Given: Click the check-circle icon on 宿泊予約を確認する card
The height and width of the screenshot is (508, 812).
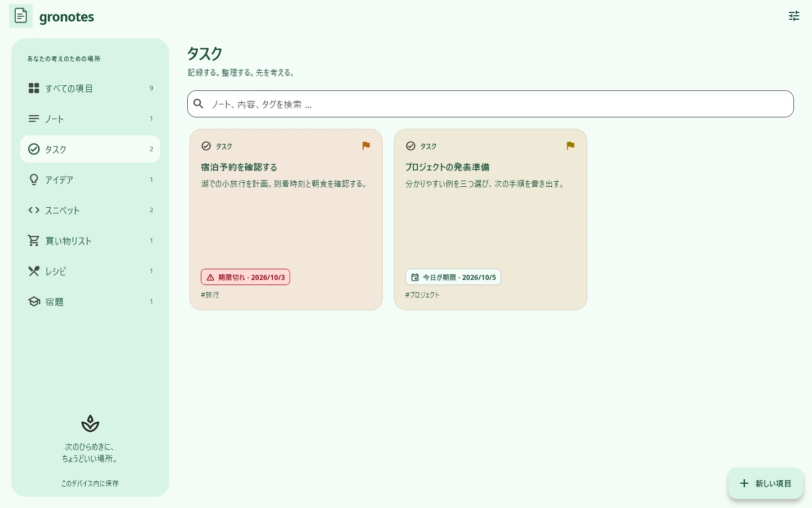Looking at the screenshot, I should [206, 146].
